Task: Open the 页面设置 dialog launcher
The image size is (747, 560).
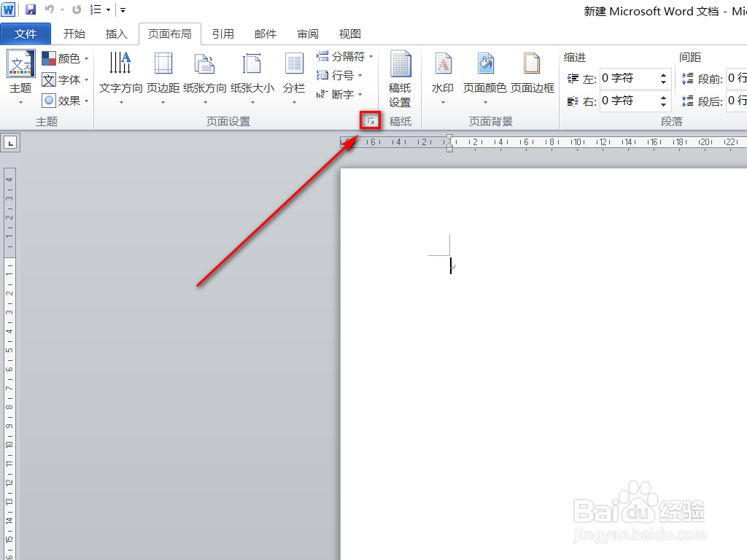Action: 370,120
